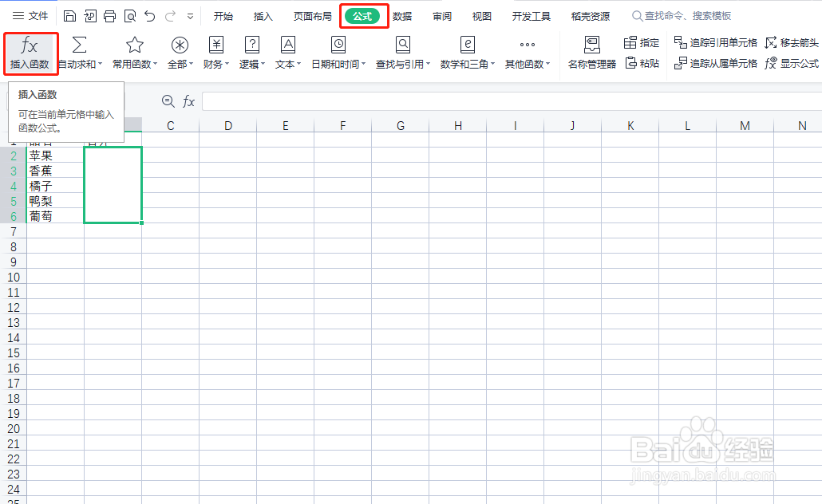Select row 2 header
The image size is (822, 504).
coord(14,156)
